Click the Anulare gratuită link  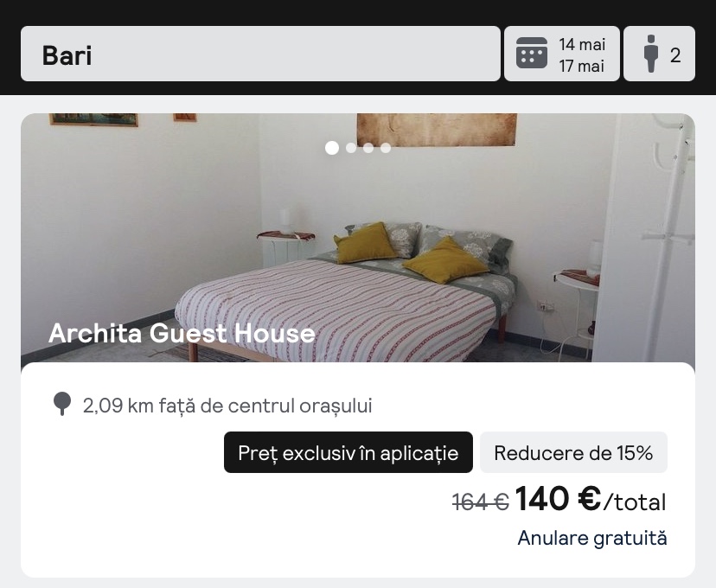[x=592, y=538]
